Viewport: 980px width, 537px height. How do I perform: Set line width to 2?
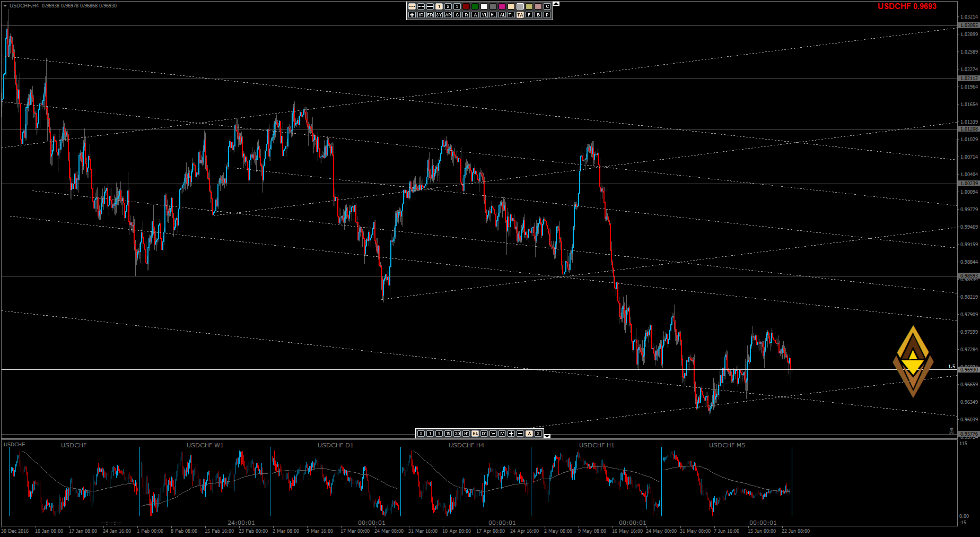(x=448, y=6)
